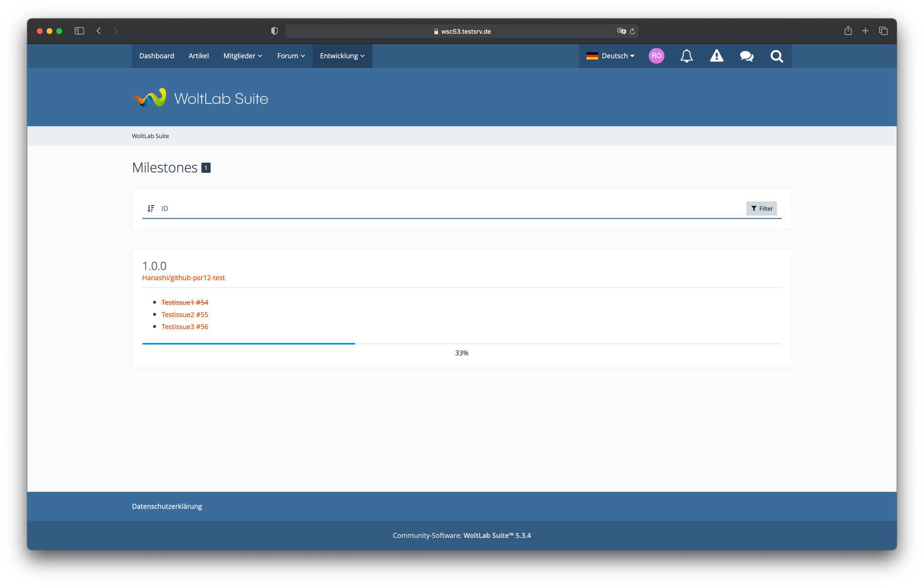The image size is (924, 586).
Task: Go to the Dashboard menu item
Action: click(x=156, y=56)
